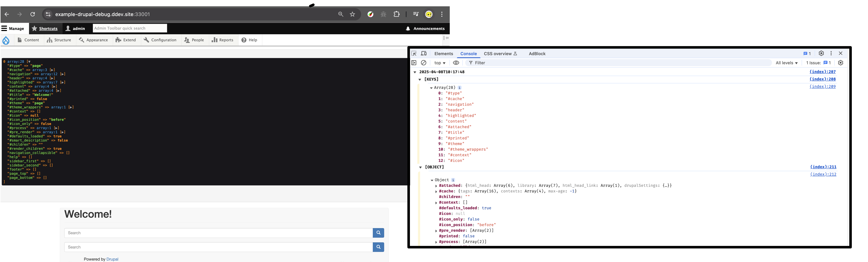Open the Extend admin menu
This screenshot has width=868, height=262.
[126, 40]
